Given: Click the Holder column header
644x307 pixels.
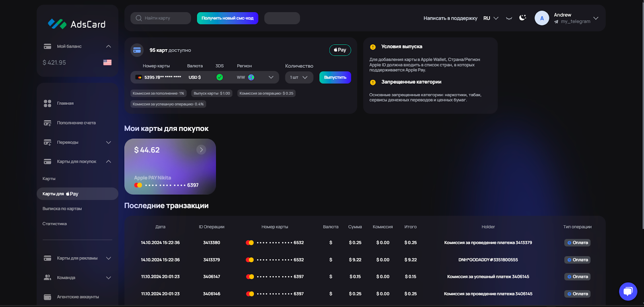Looking at the screenshot, I should (x=488, y=227).
